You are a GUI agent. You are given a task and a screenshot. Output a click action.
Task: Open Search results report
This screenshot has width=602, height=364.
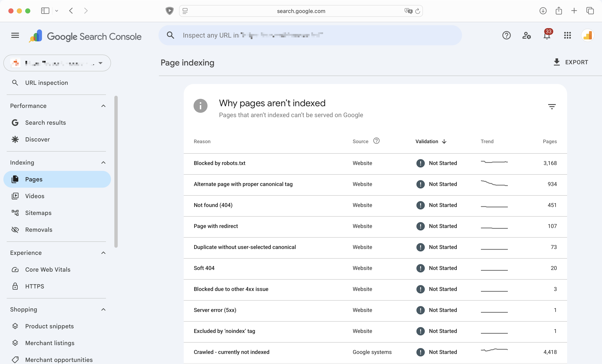[57, 122]
